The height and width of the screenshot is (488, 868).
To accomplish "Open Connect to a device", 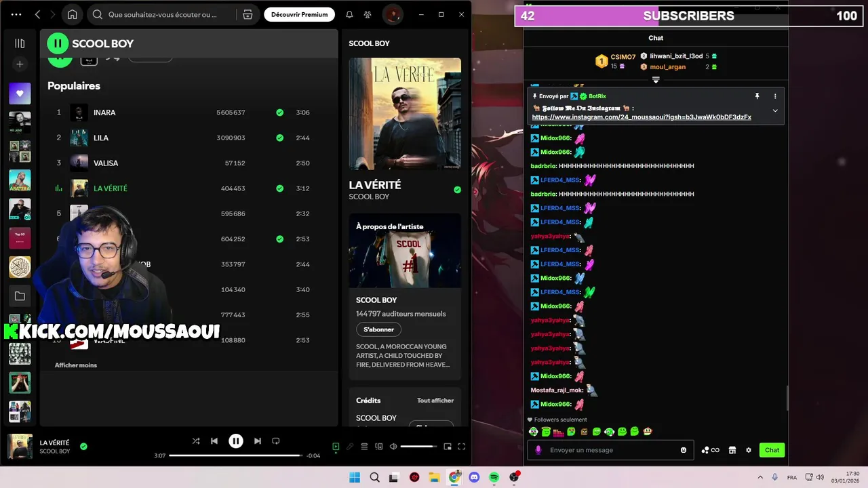I will 379,447.
